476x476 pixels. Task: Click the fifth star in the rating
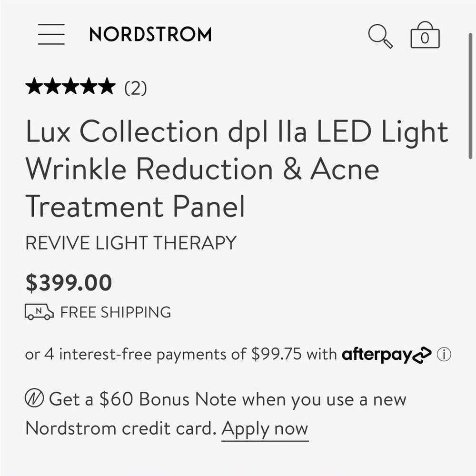point(107,87)
